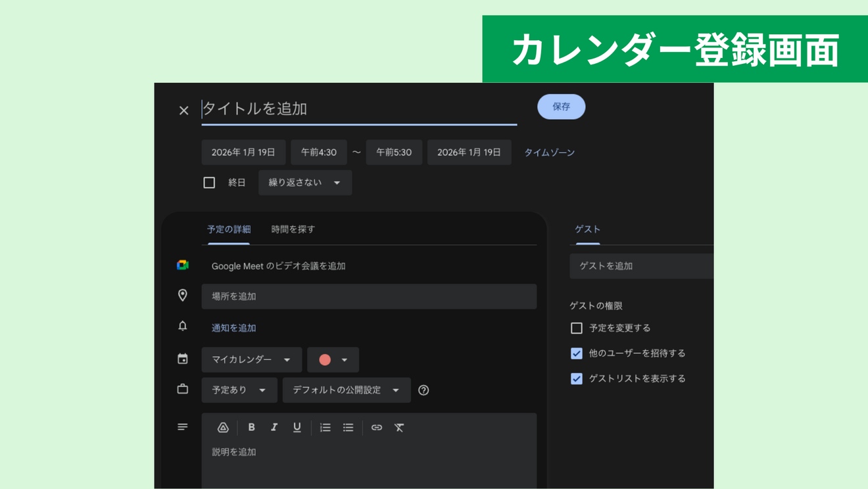The height and width of the screenshot is (489, 868).
Task: Open the デフォルトの公開設定 dropdown
Action: click(x=347, y=390)
